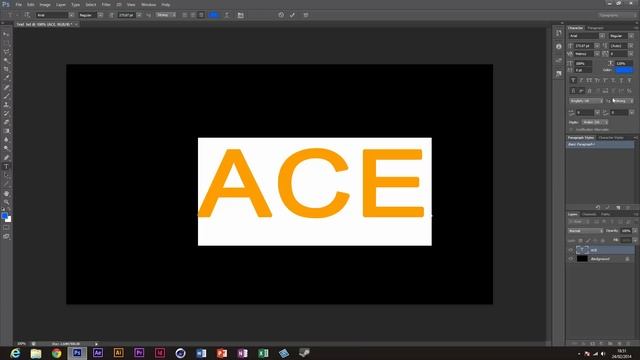Open font family dropdown in options bar
Screen dimensions: 640x360
[x=71, y=15]
